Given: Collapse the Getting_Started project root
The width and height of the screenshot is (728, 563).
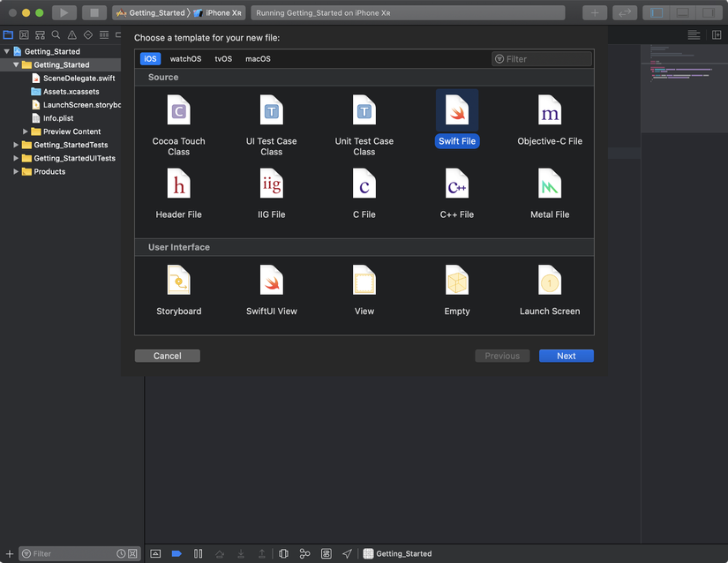Looking at the screenshot, I should pyautogui.click(x=6, y=51).
